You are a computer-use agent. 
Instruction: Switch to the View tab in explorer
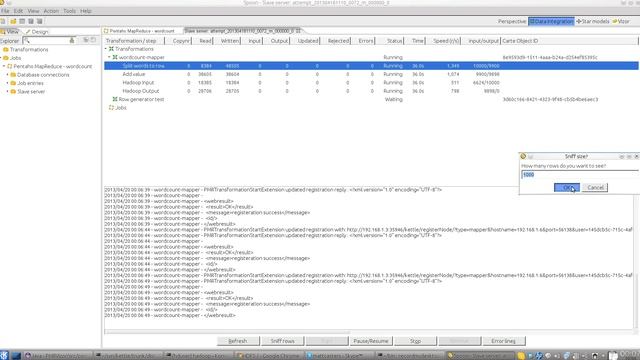pyautogui.click(x=10, y=31)
